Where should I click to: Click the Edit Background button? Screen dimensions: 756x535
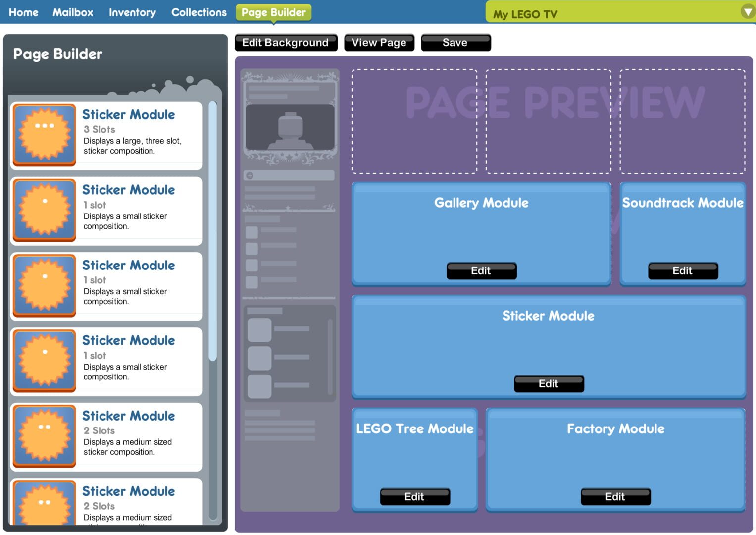pyautogui.click(x=286, y=42)
